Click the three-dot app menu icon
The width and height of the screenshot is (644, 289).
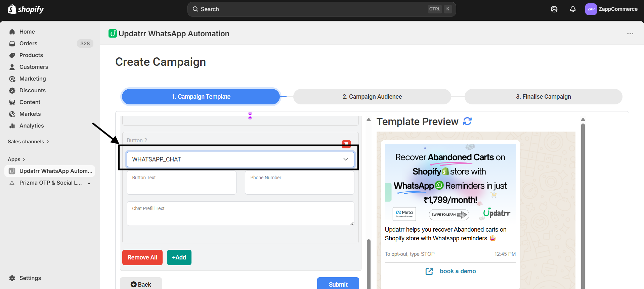pos(630,34)
